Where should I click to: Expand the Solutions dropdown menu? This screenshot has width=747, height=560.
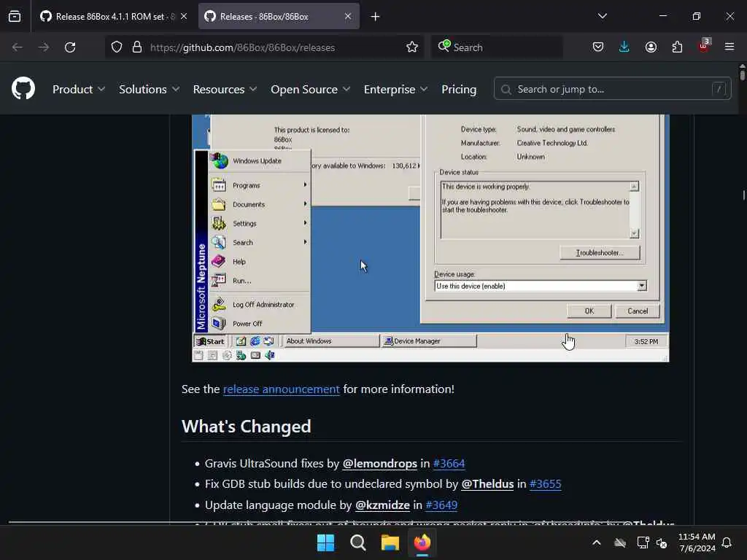coord(149,89)
